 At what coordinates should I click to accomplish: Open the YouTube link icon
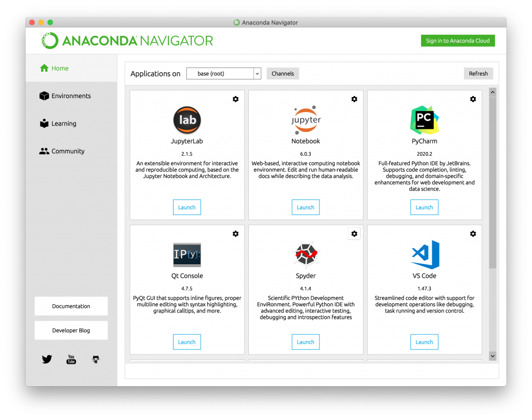coord(71,359)
